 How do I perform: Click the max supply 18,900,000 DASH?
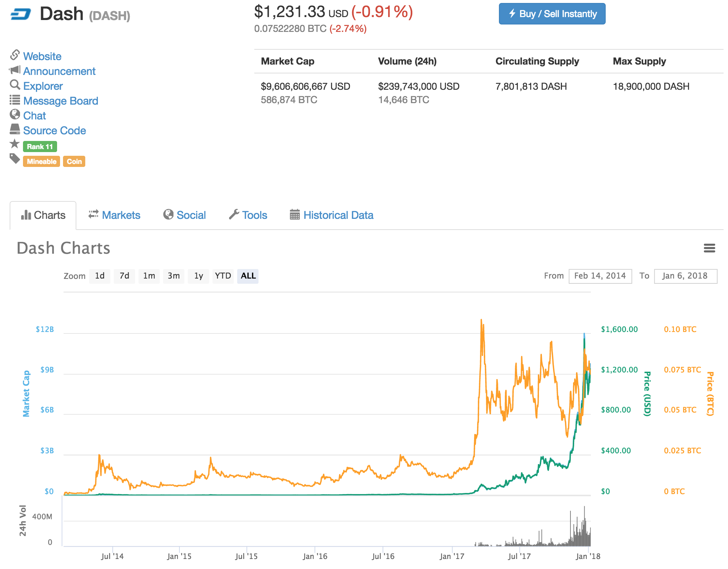pyautogui.click(x=651, y=86)
